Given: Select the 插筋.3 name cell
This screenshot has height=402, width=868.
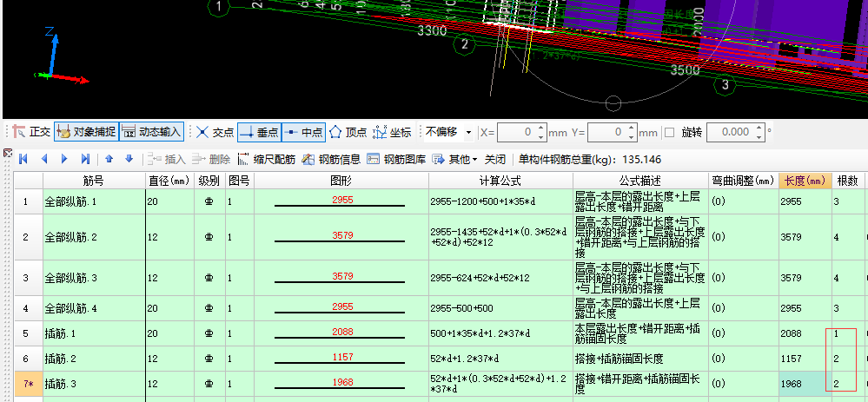Looking at the screenshot, I should pos(94,383).
